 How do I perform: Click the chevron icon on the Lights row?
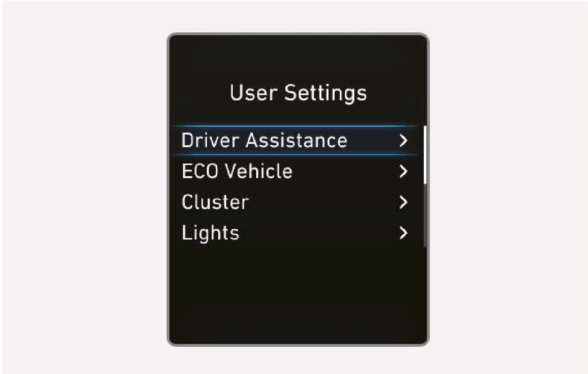pyautogui.click(x=403, y=233)
